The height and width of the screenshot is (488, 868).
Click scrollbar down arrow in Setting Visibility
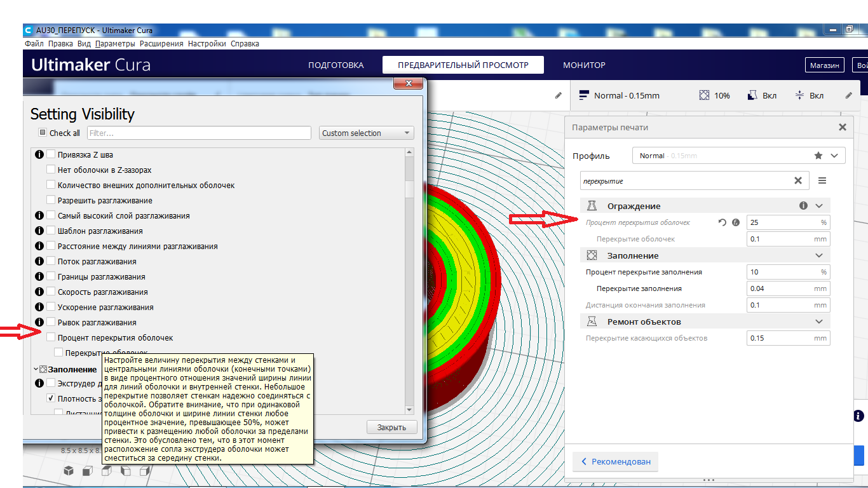(x=409, y=410)
